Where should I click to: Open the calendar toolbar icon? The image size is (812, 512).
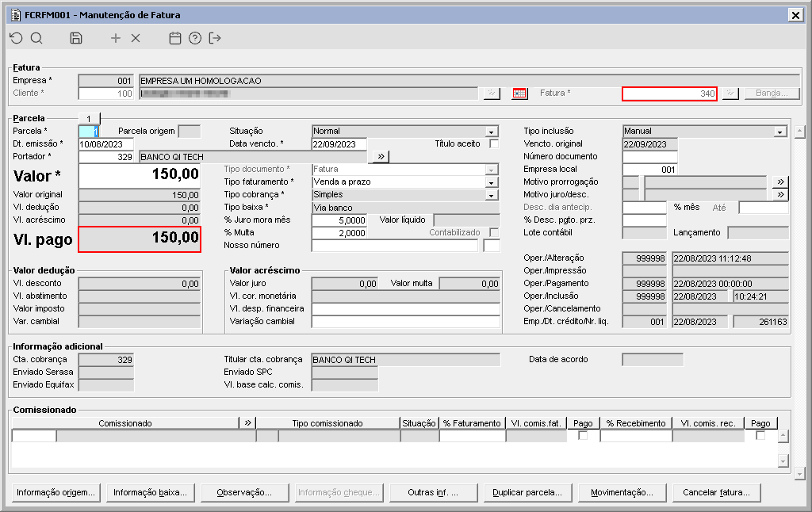tap(175, 38)
